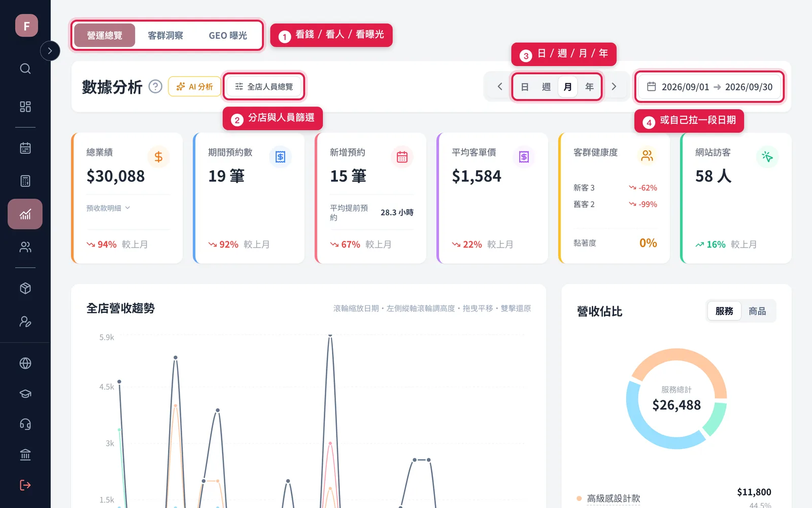Image resolution: width=812 pixels, height=508 pixels.
Task: Expand 預收款明細 details
Action: [x=108, y=208]
